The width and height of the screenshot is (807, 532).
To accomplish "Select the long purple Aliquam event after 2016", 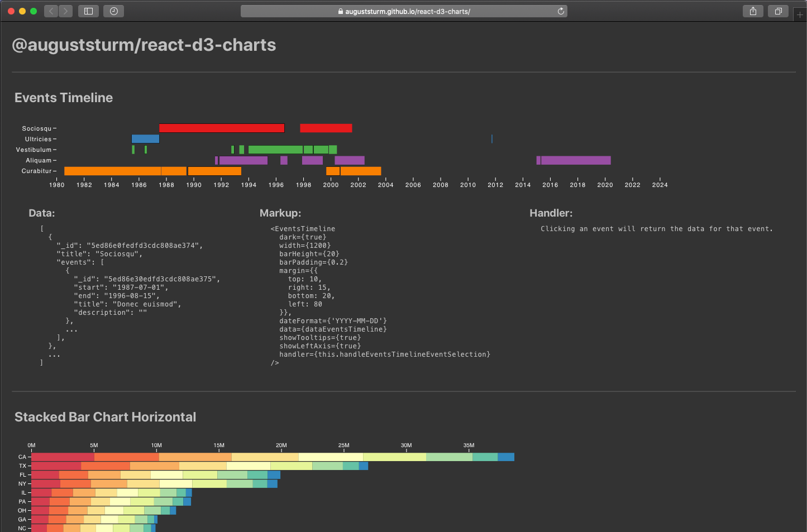I will tap(576, 160).
